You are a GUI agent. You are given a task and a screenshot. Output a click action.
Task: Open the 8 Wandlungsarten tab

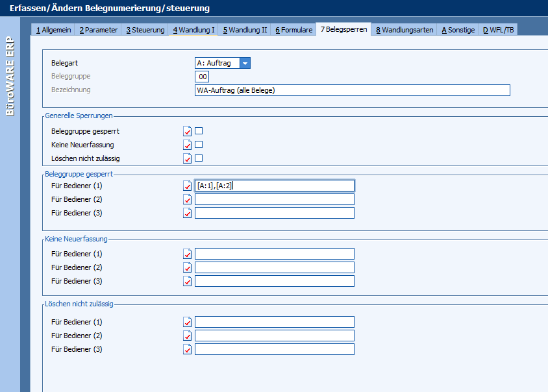tap(405, 30)
